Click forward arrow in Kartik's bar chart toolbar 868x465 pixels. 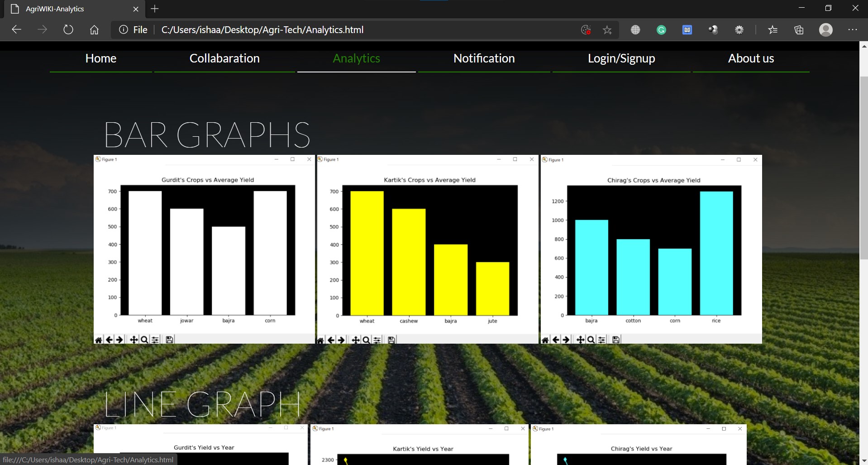click(x=341, y=340)
